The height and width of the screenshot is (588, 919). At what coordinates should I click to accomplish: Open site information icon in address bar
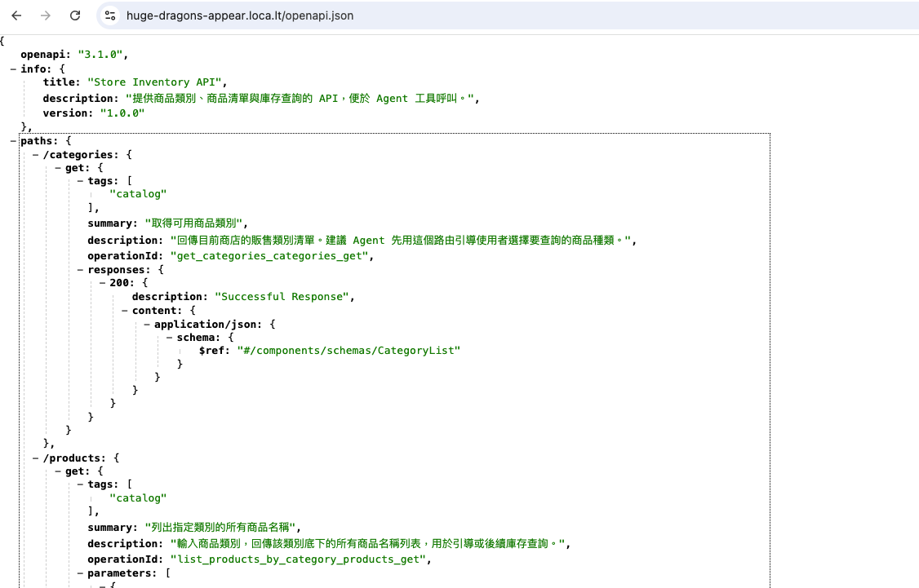click(111, 15)
